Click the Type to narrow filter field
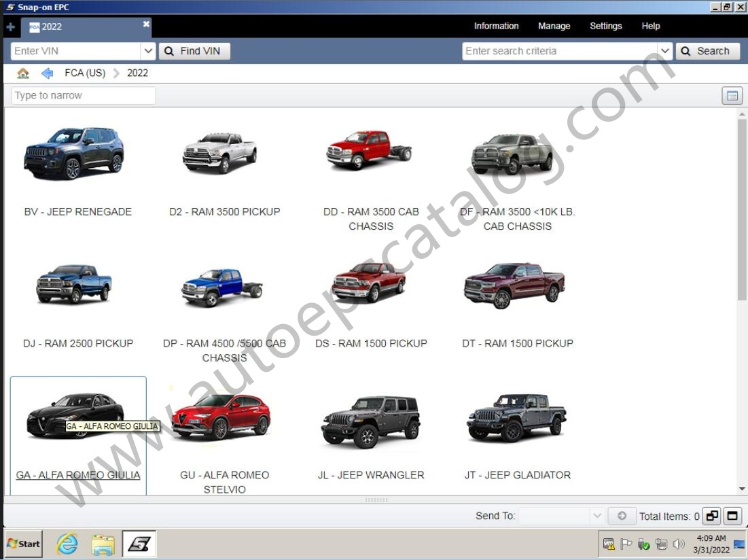 click(x=84, y=95)
